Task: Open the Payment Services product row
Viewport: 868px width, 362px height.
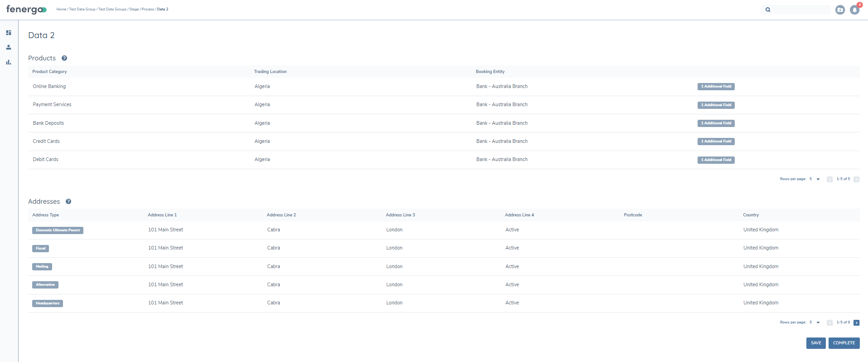Action: (52, 105)
